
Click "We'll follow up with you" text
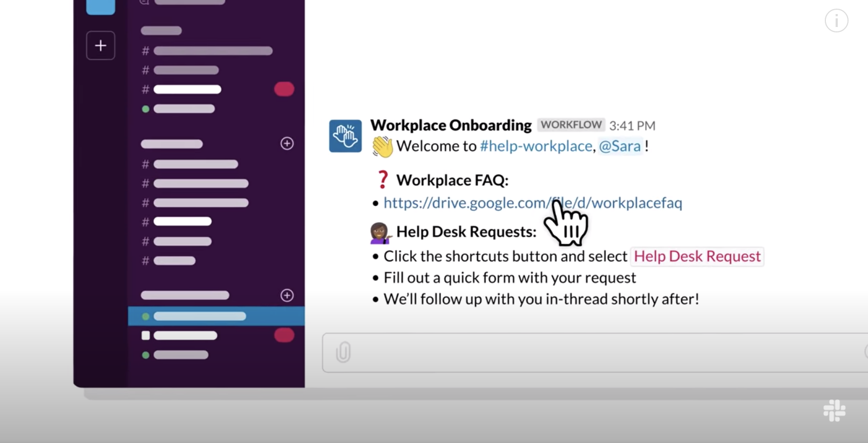tap(463, 299)
